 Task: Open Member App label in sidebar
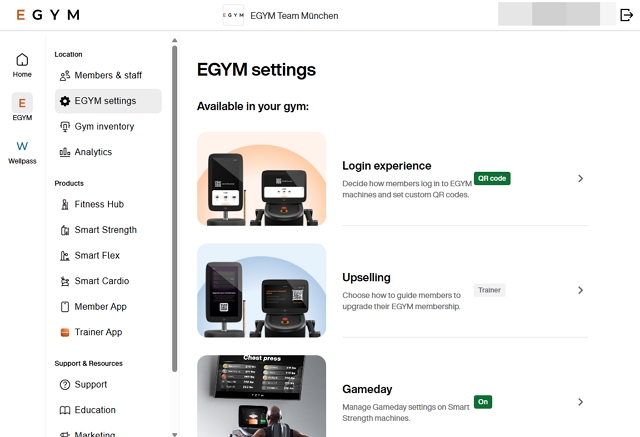[x=100, y=306]
